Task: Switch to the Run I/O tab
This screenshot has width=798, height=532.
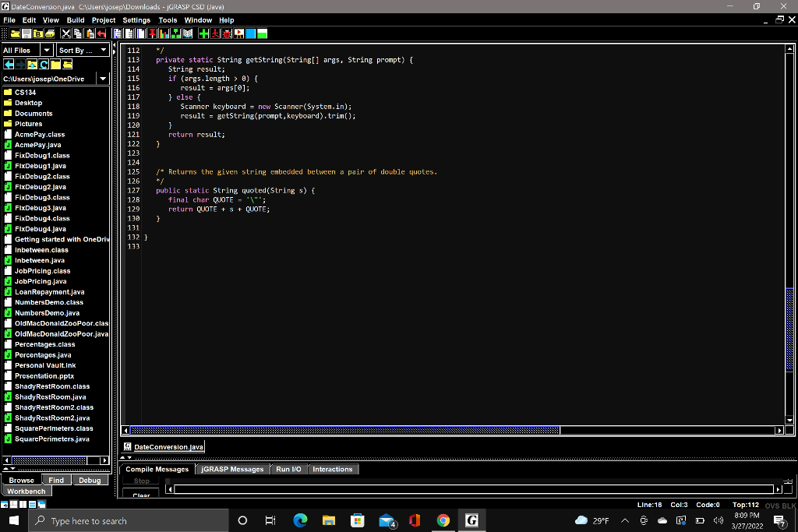Action: tap(288, 469)
